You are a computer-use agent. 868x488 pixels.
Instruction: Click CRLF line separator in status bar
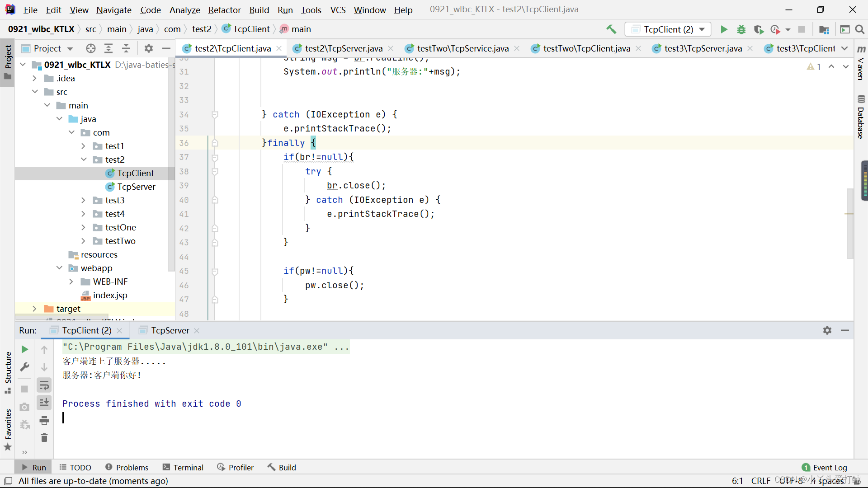tap(760, 481)
